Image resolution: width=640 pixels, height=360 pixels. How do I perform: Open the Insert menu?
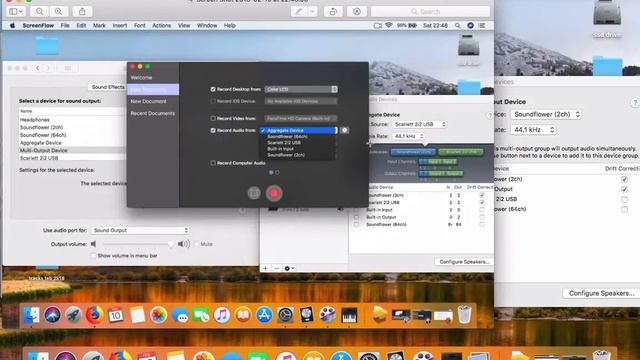tap(120, 25)
